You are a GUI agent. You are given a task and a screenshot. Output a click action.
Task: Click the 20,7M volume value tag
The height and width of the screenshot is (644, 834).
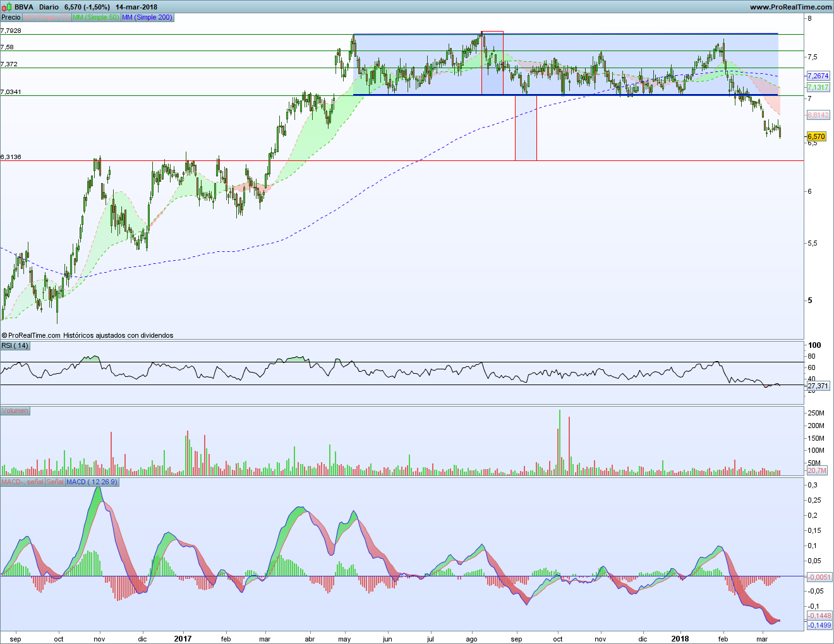click(816, 470)
